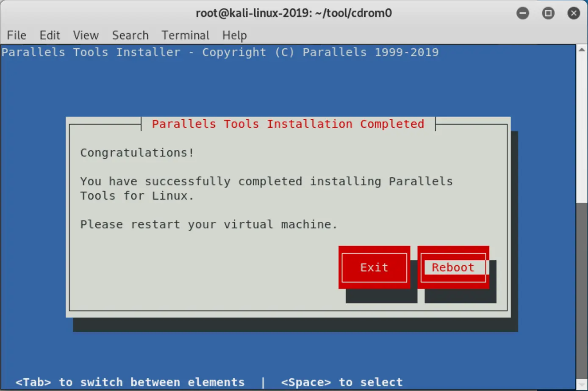The image size is (588, 391).
Task: Click the '<Tab> to switch between elements' hint
Action: [x=130, y=382]
